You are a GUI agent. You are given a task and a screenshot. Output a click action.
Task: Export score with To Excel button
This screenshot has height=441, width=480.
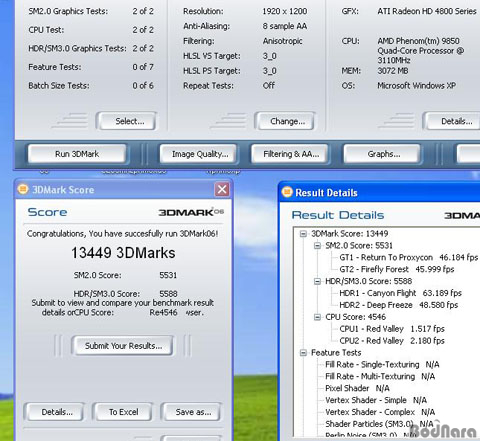(123, 412)
